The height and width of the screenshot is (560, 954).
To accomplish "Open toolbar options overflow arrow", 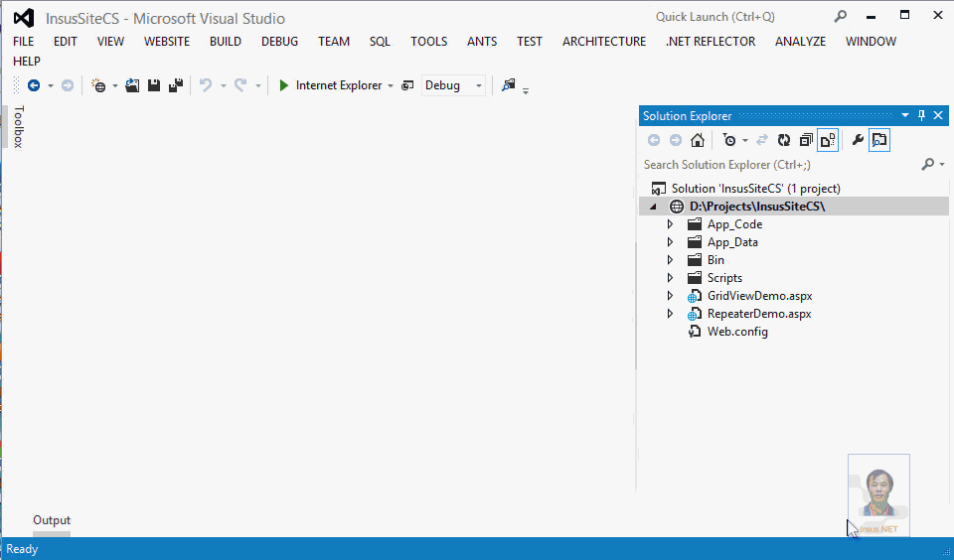I will (526, 90).
